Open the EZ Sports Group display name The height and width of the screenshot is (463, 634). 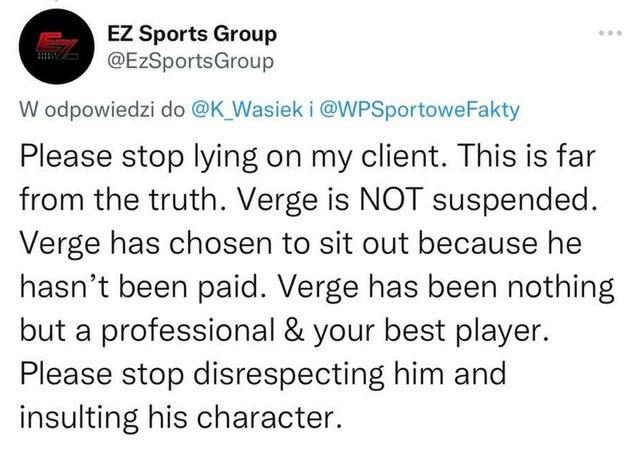[x=191, y=34]
